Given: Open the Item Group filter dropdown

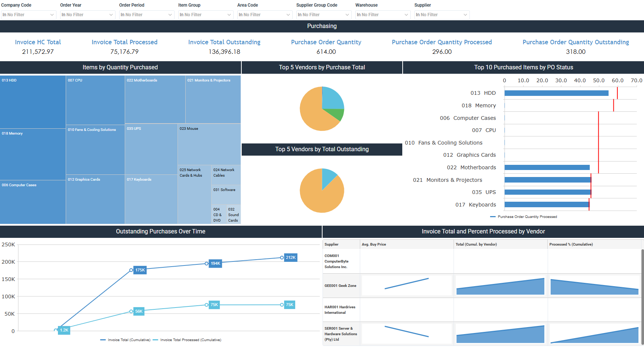Looking at the screenshot, I should tap(206, 15).
